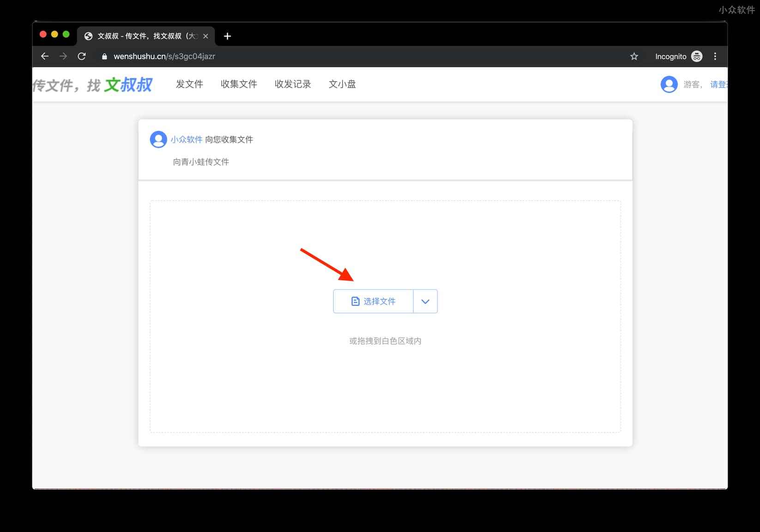Click the 小众软件 collector avatar icon
The width and height of the screenshot is (760, 532).
(158, 139)
